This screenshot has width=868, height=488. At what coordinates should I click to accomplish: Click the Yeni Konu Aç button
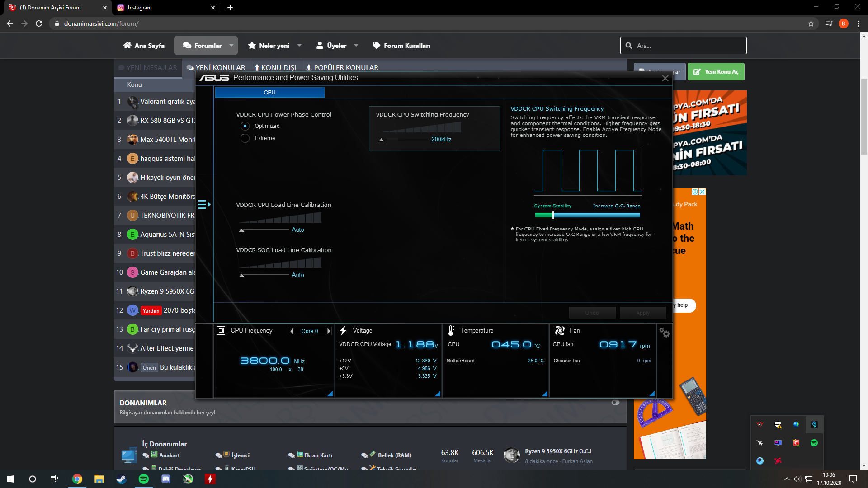(716, 72)
